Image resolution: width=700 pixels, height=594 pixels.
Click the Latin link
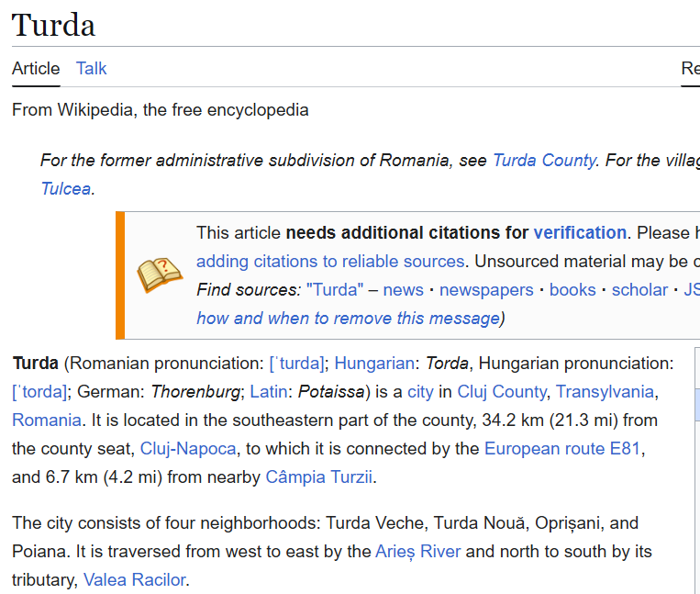click(x=268, y=392)
